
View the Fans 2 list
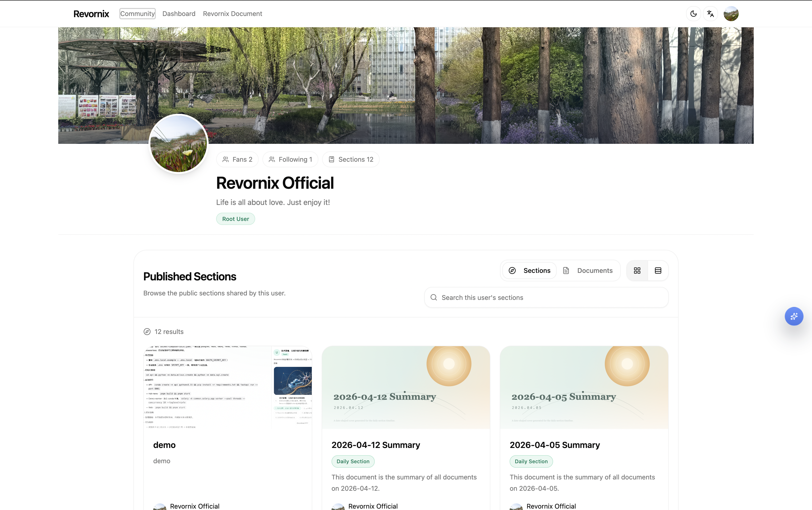click(x=237, y=159)
